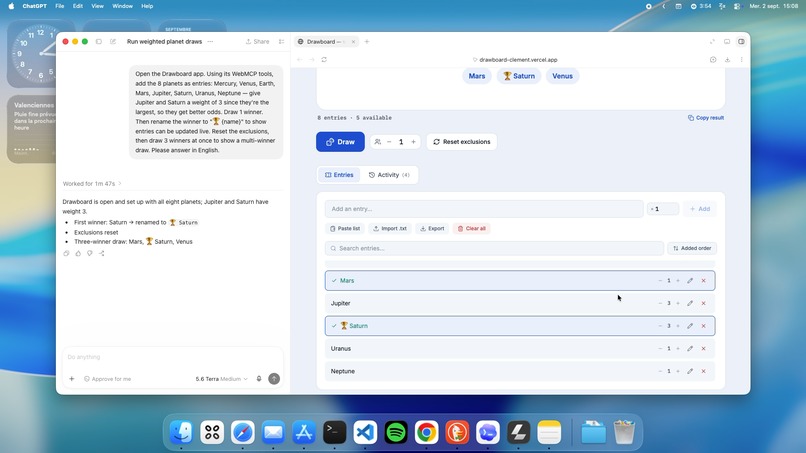Share the assistant response via share icon

[101, 253]
